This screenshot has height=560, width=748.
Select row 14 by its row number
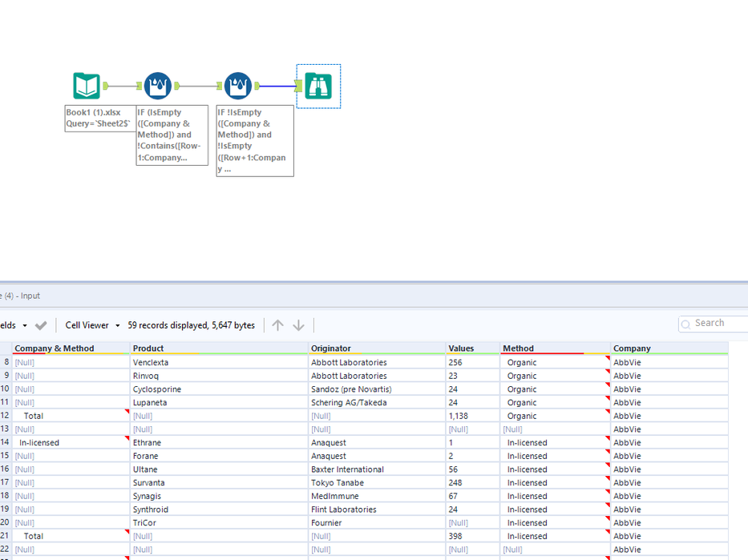5,443
